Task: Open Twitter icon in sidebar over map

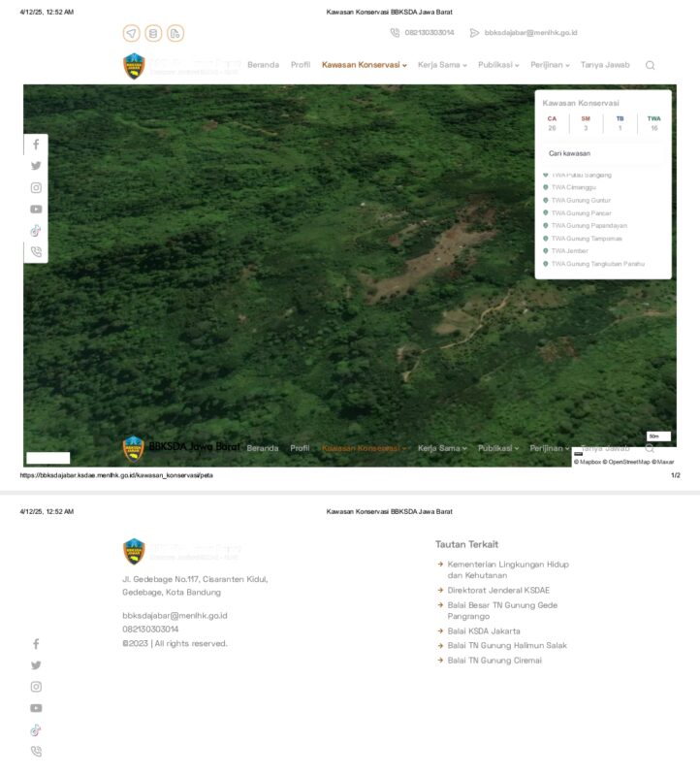Action: [36, 166]
